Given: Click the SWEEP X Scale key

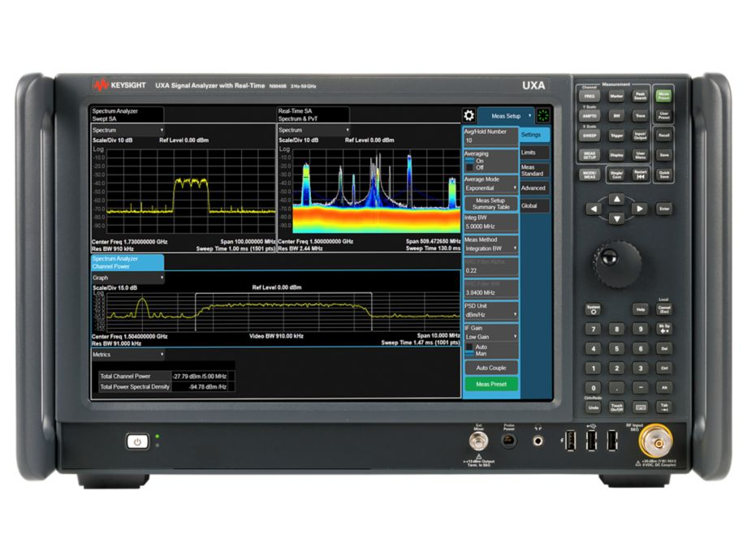Looking at the screenshot, I should [x=589, y=136].
